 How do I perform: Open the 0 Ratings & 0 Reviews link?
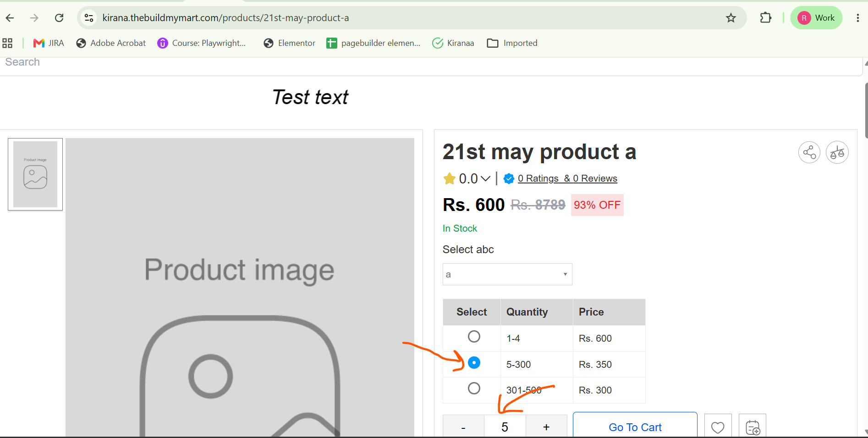(567, 178)
